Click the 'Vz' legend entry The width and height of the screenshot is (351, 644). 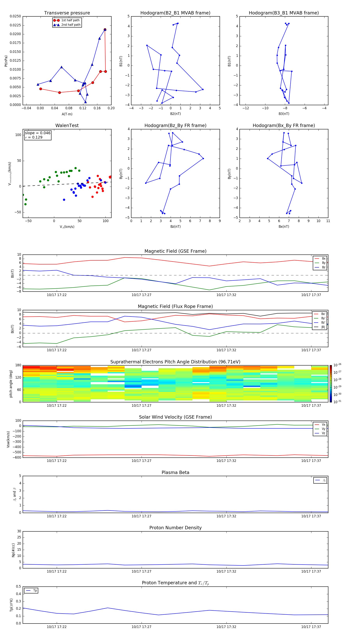(x=320, y=433)
